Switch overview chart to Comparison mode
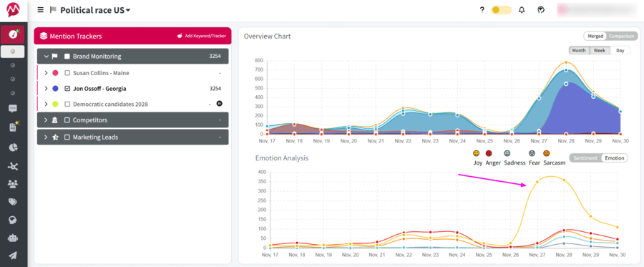The image size is (644, 267). (621, 36)
